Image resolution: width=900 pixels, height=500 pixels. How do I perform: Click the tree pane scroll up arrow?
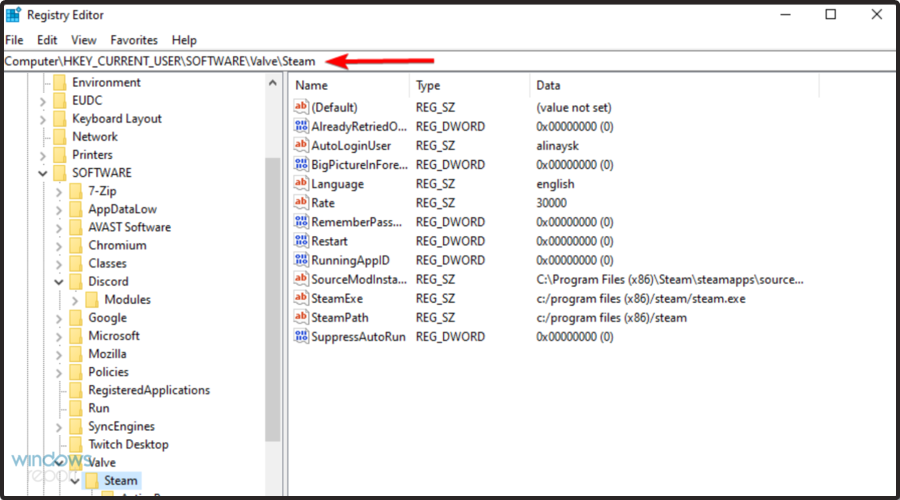point(273,83)
